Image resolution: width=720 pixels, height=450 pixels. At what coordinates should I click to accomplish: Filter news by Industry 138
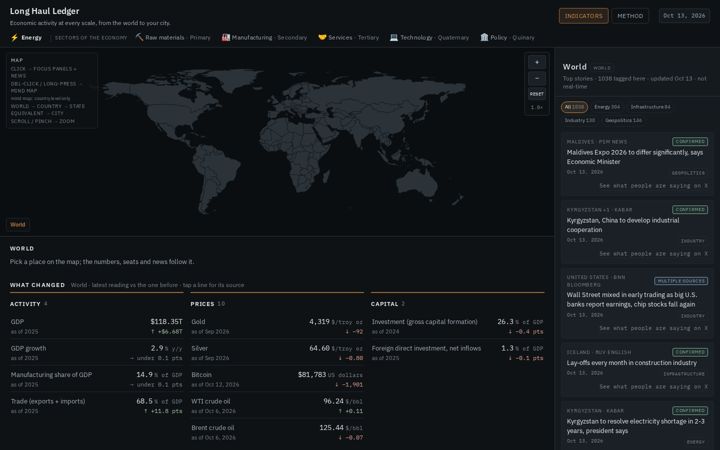click(579, 120)
